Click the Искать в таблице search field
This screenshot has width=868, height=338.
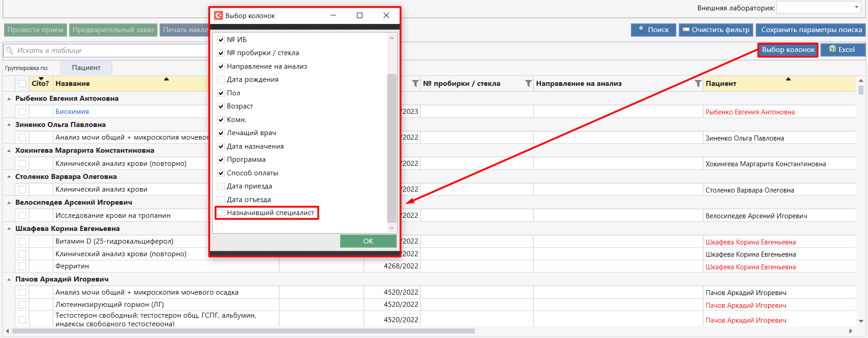coord(109,51)
